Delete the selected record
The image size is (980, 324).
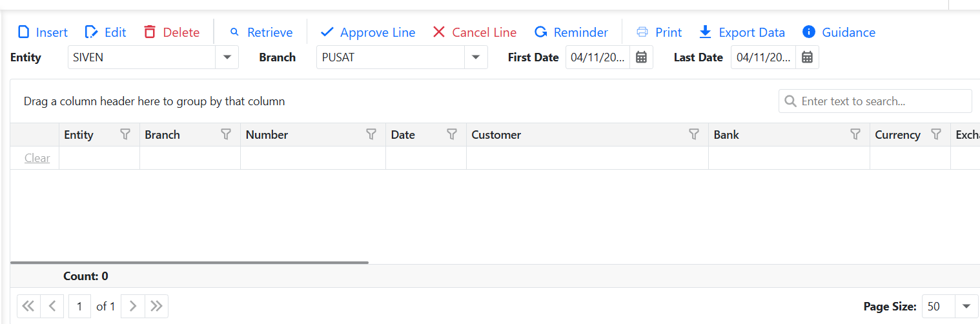click(171, 32)
